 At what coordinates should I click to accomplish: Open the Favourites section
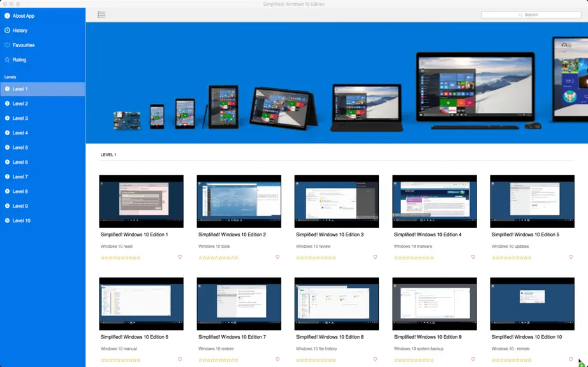(42, 45)
